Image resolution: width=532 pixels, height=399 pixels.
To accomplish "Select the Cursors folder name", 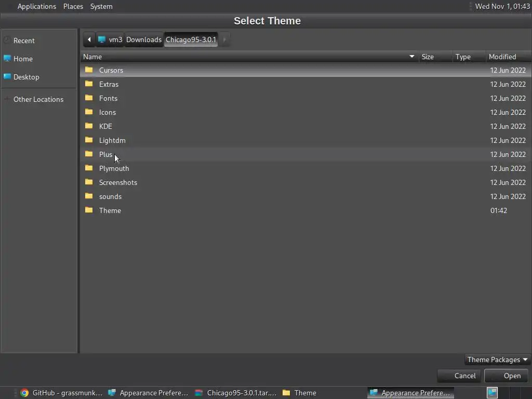I will tap(111, 70).
